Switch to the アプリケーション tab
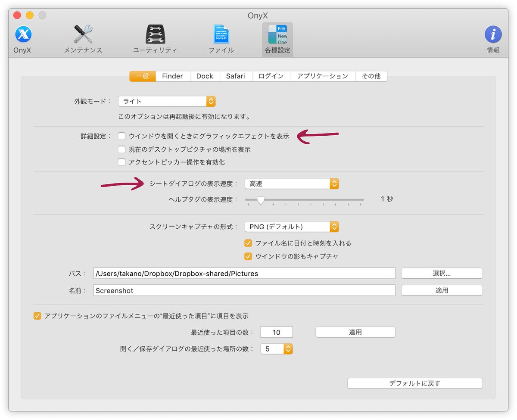The image size is (517, 420). 323,76
